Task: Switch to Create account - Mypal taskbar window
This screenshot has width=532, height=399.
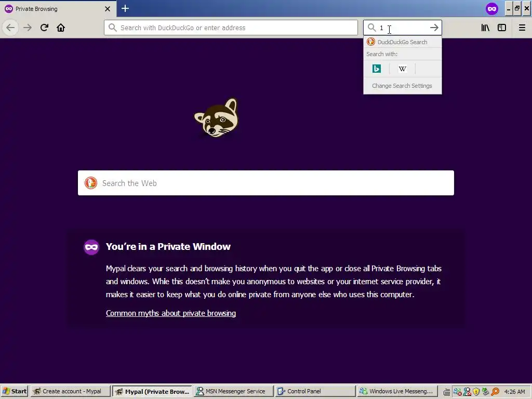Action: tap(71, 391)
